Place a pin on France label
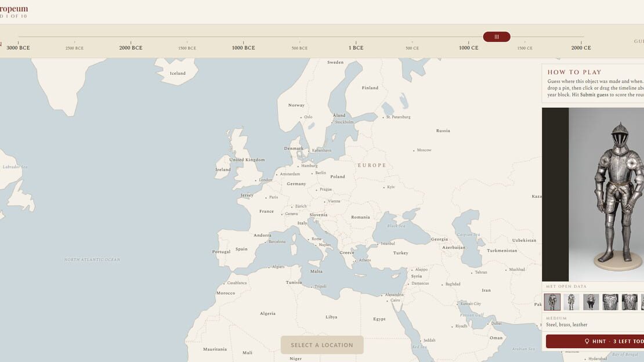Image resolution: width=644 pixels, height=362 pixels. [x=266, y=211]
